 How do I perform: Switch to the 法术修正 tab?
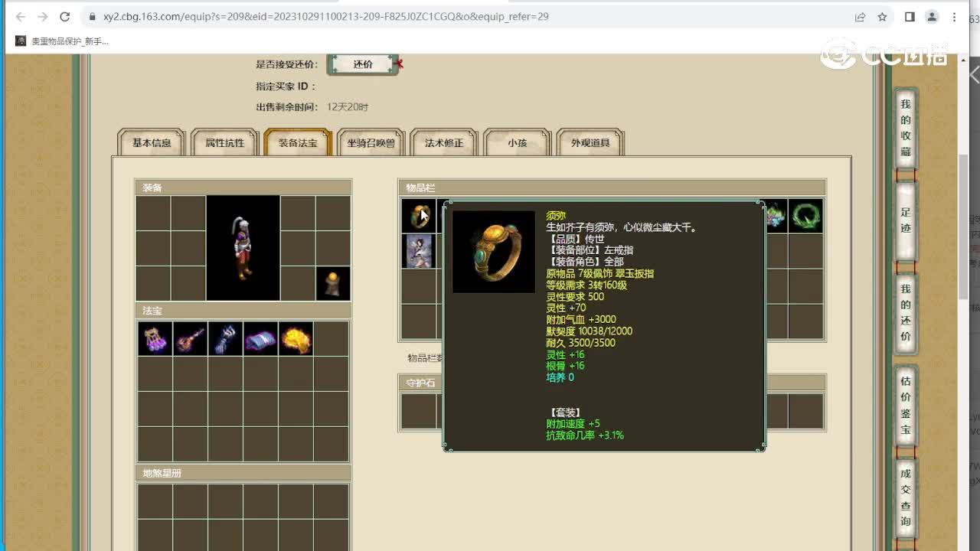tap(444, 143)
